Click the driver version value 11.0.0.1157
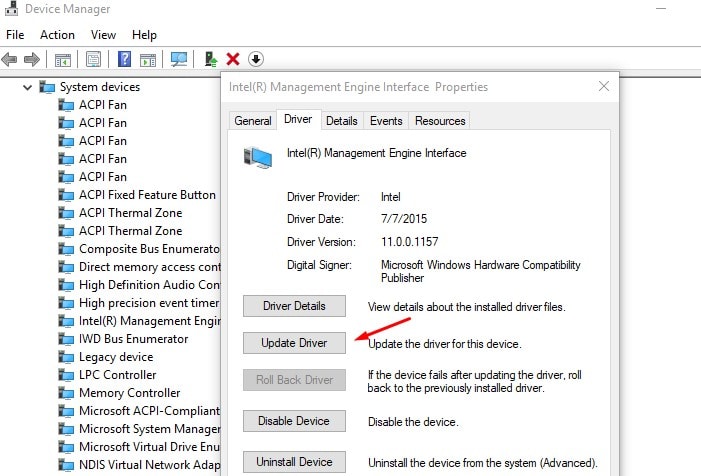This screenshot has height=476, width=701. click(410, 242)
